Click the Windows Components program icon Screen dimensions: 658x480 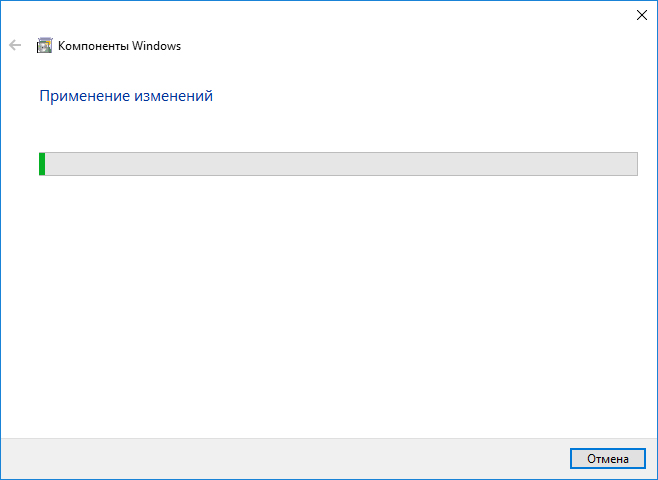pyautogui.click(x=44, y=45)
